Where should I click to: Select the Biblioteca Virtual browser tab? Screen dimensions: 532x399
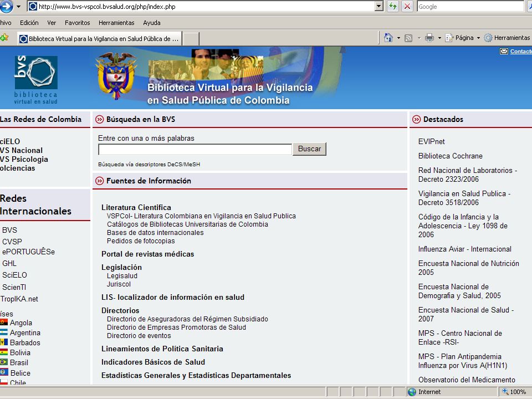tap(99, 39)
